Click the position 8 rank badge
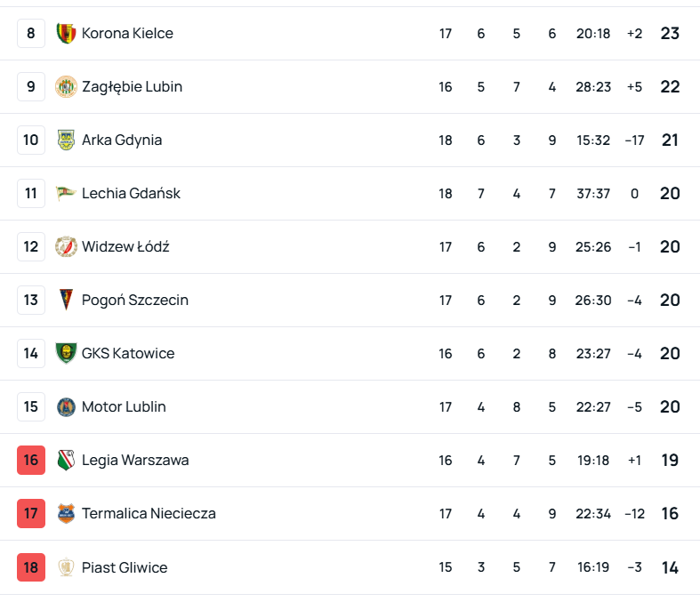This screenshot has height=602, width=700. [31, 34]
